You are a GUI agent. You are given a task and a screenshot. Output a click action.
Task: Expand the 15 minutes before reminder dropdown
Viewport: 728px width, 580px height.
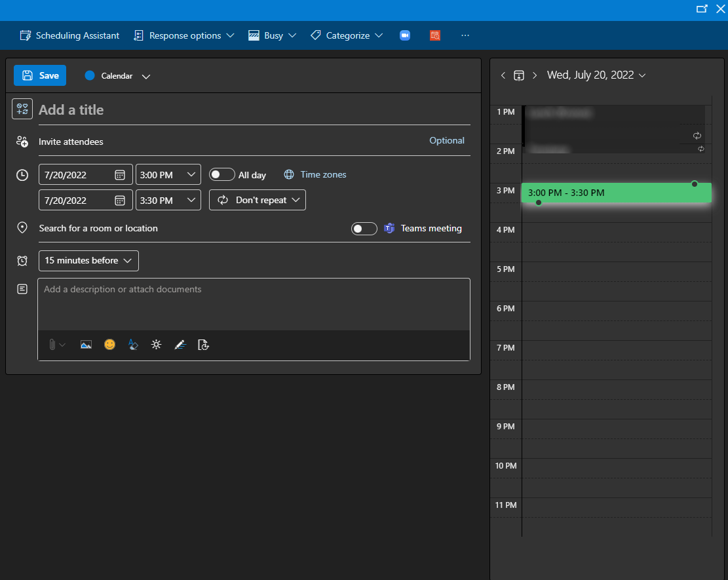[88, 261]
